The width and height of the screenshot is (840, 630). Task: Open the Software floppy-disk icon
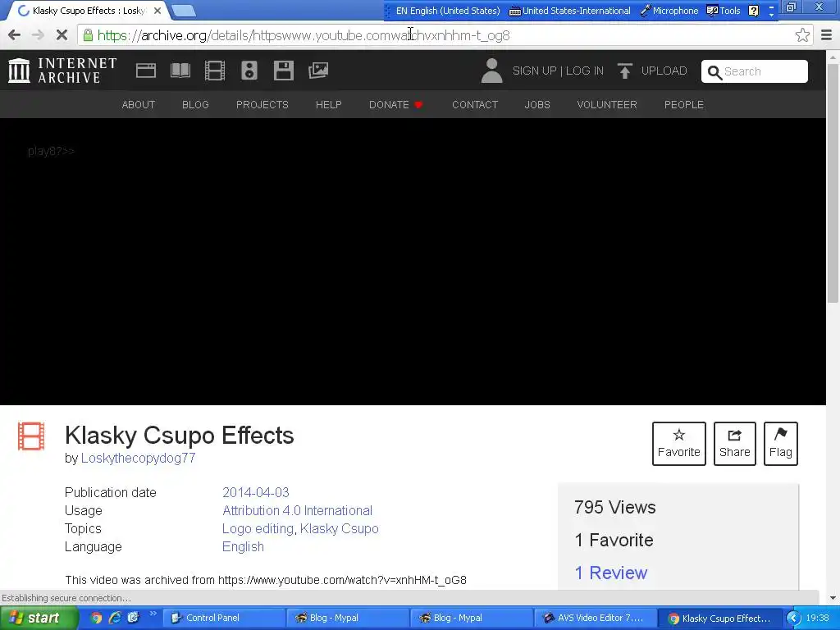283,71
